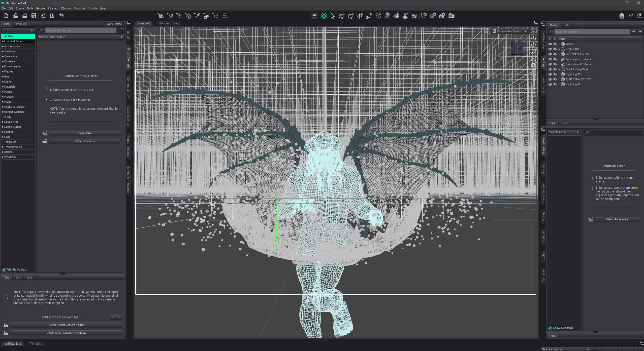Viewport: 644px width, 351px height.
Task: Hide the Kraken HD node visibility
Action: pyautogui.click(x=550, y=49)
